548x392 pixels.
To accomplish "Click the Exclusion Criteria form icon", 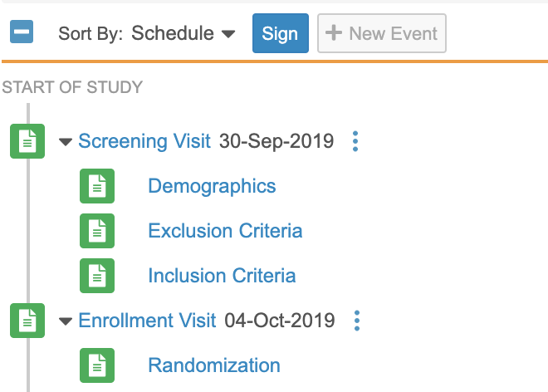I will click(x=97, y=231).
